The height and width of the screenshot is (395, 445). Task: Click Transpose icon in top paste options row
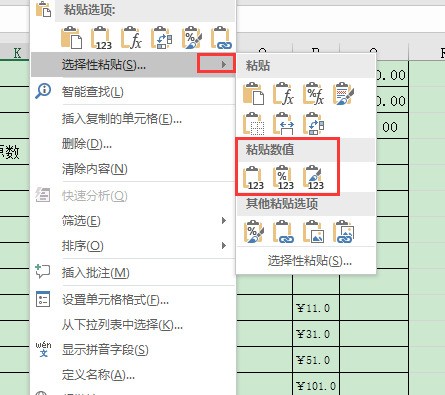click(161, 38)
